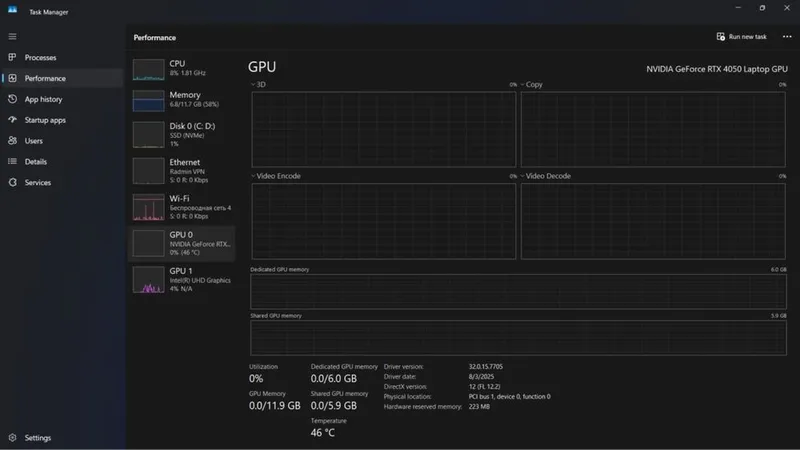Select Memory resource entry
This screenshot has width=800, height=450.
click(181, 99)
